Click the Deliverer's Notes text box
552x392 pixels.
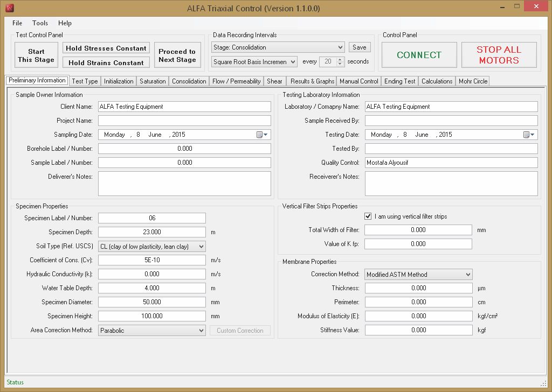pyautogui.click(x=184, y=184)
